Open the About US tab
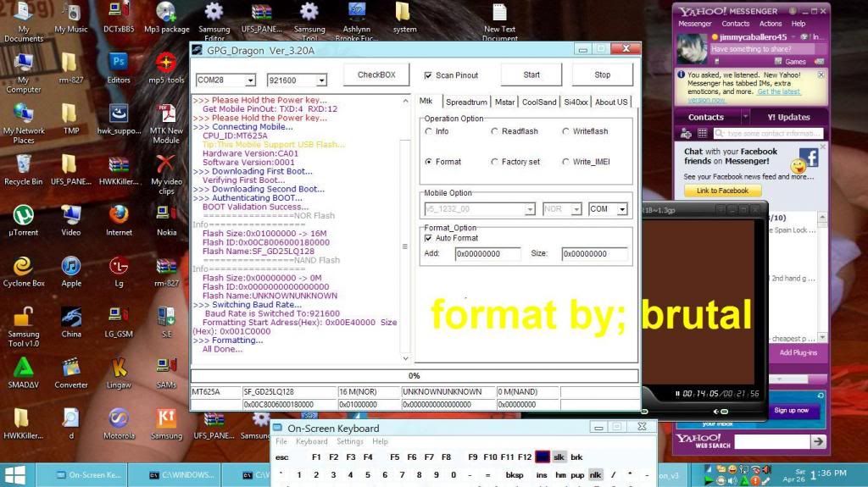This screenshot has width=868, height=487. point(610,102)
